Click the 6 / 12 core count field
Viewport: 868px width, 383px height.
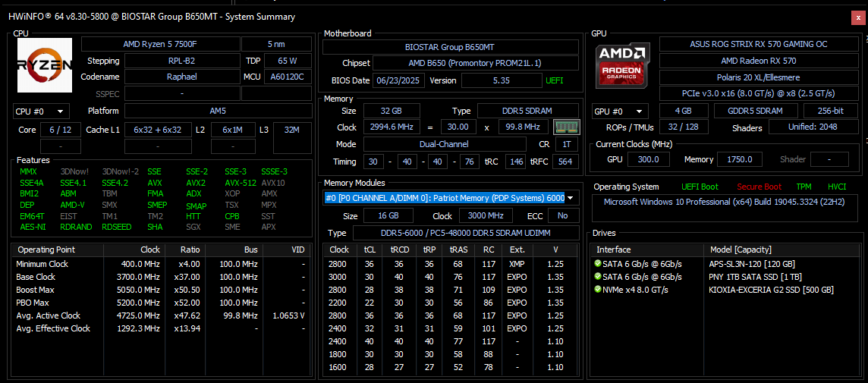click(61, 130)
